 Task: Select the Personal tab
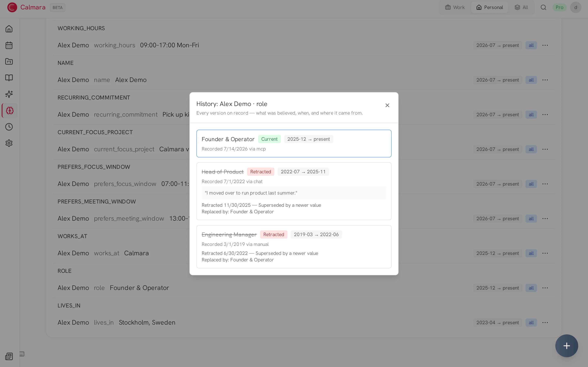click(489, 7)
